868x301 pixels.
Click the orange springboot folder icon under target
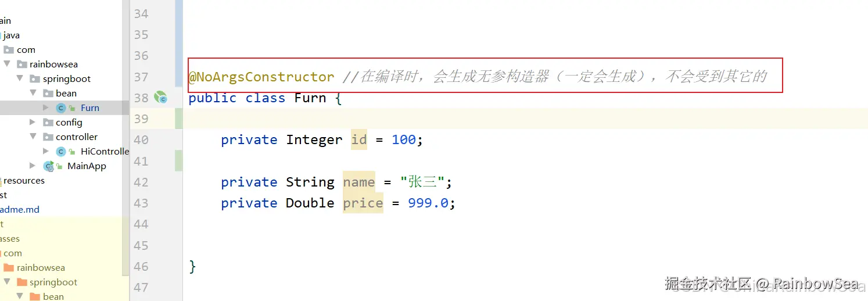click(22, 282)
